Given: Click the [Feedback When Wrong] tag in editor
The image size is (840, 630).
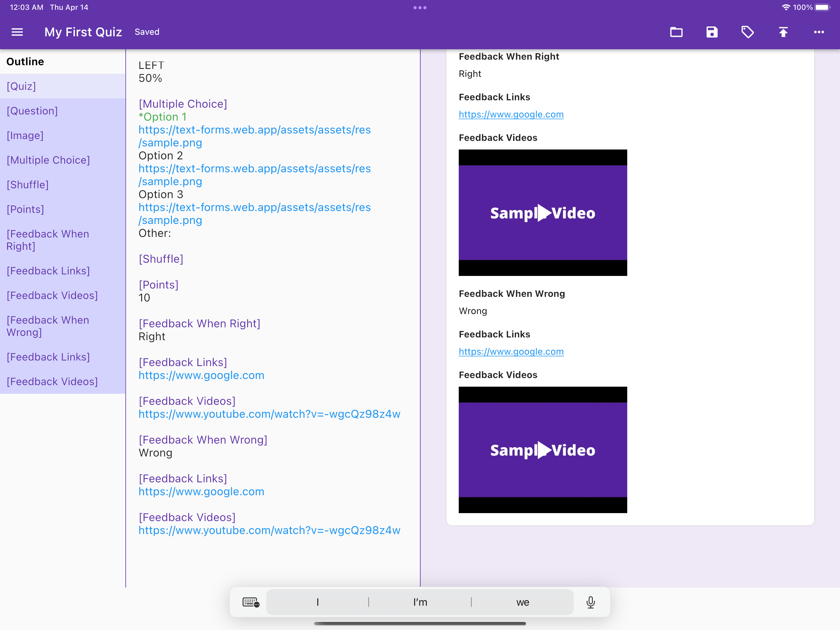Looking at the screenshot, I should [203, 440].
